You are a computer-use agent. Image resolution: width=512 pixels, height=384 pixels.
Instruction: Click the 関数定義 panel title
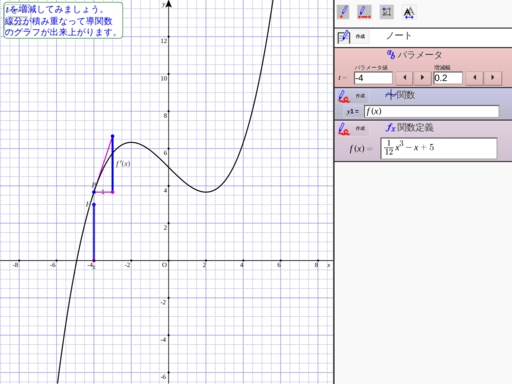[415, 128]
